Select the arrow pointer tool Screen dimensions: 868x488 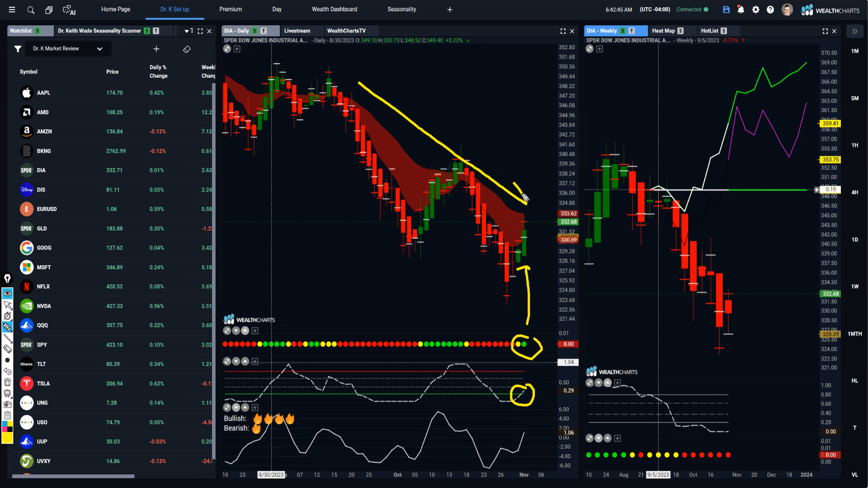[7, 305]
